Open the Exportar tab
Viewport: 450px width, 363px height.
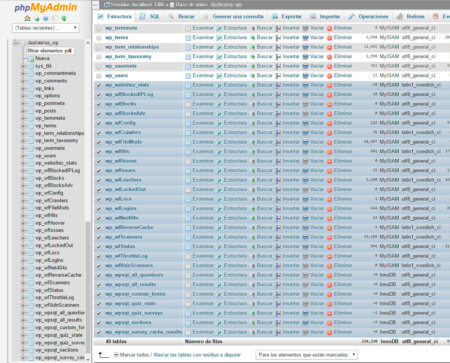coord(287,16)
